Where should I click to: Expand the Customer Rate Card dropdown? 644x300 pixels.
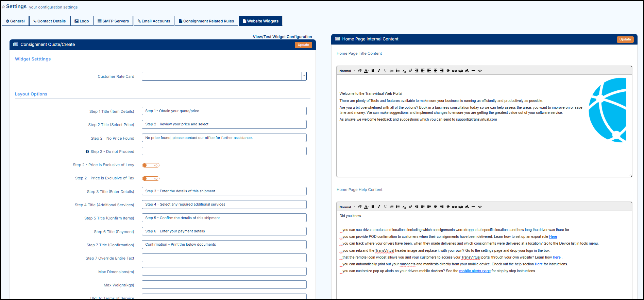(304, 76)
